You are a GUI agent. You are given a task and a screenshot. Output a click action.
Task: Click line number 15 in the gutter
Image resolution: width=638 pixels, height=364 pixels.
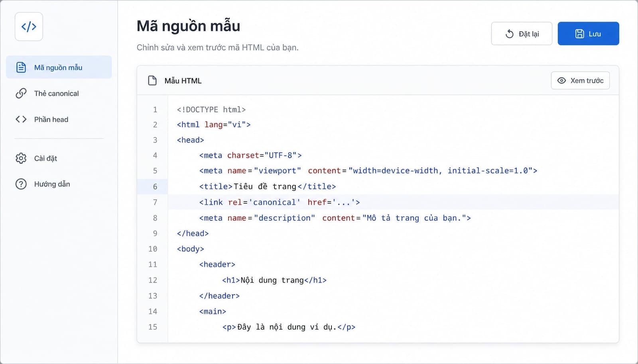click(x=153, y=327)
